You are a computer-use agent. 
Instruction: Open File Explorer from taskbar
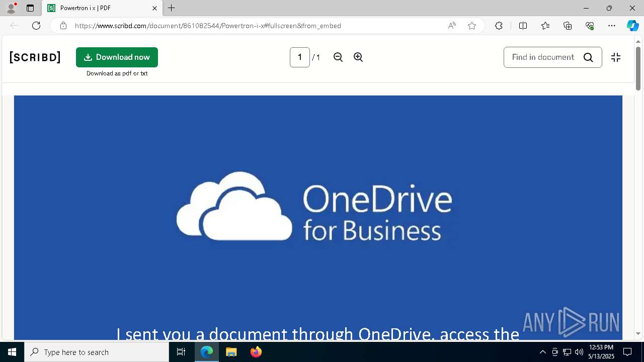tap(231, 352)
